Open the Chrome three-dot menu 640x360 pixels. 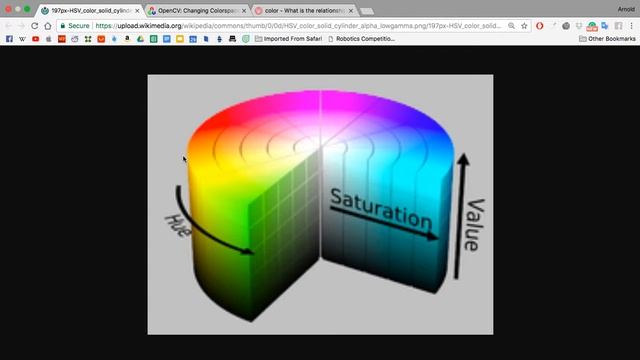pyautogui.click(x=631, y=26)
